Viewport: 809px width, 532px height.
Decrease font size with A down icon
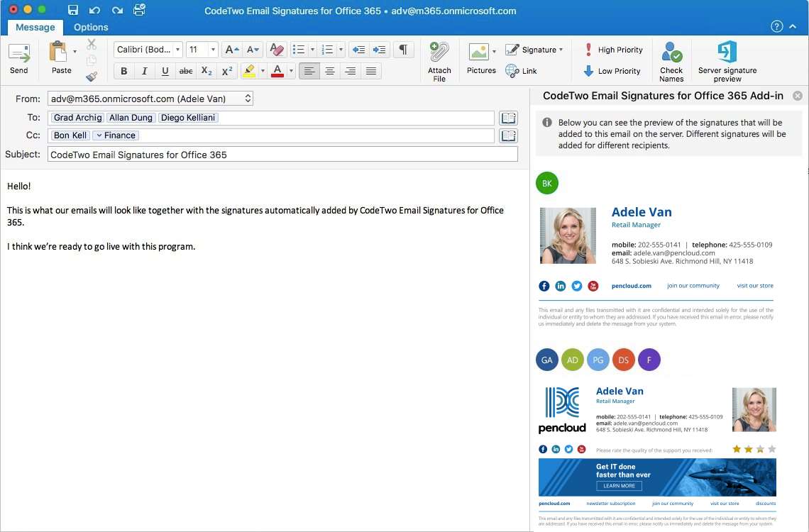pyautogui.click(x=253, y=50)
